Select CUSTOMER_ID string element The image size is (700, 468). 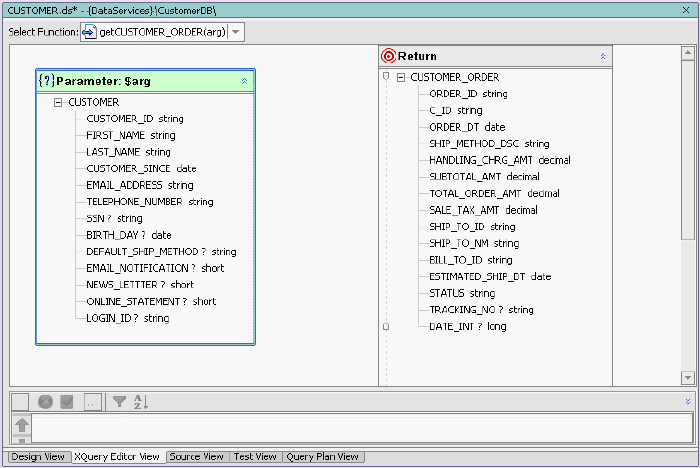[x=135, y=119]
